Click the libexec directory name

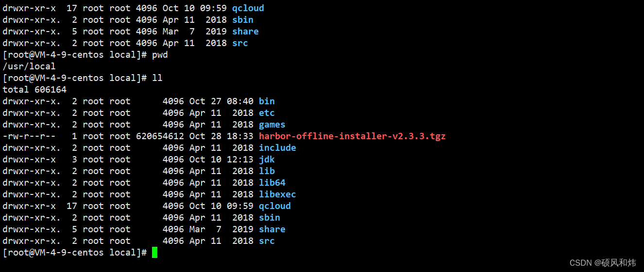[277, 194]
